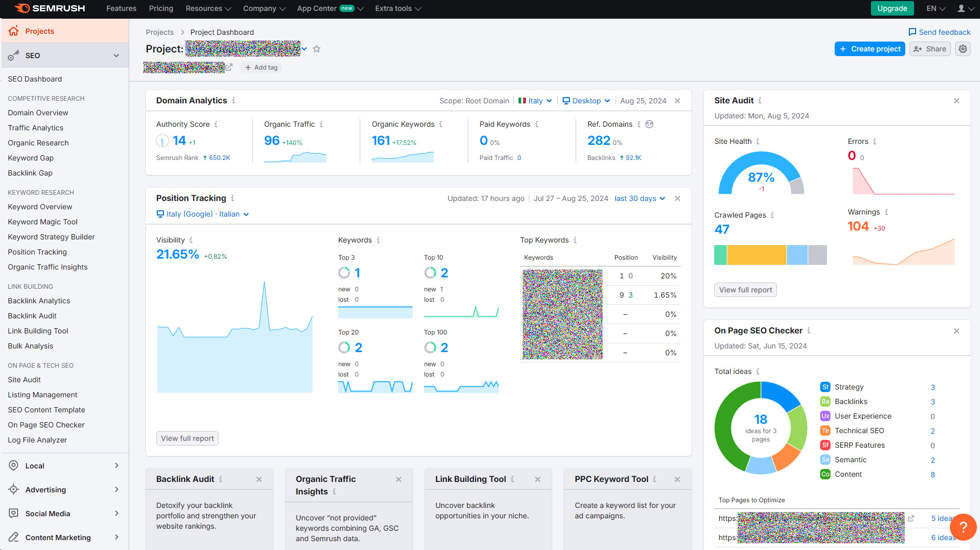This screenshot has width=980, height=550.
Task: Click Total ideas donut chart
Action: click(760, 428)
